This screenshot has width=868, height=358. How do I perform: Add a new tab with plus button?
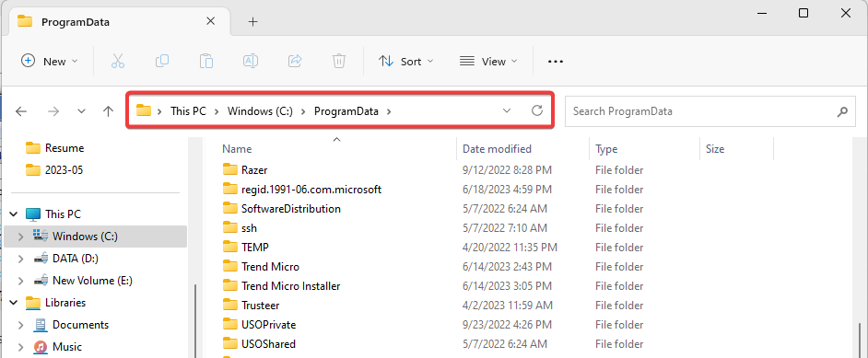tap(253, 21)
